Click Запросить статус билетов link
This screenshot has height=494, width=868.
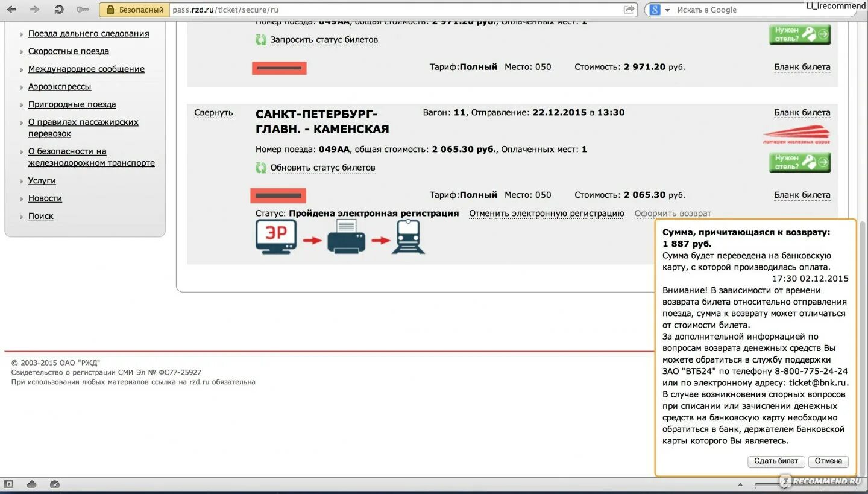324,40
